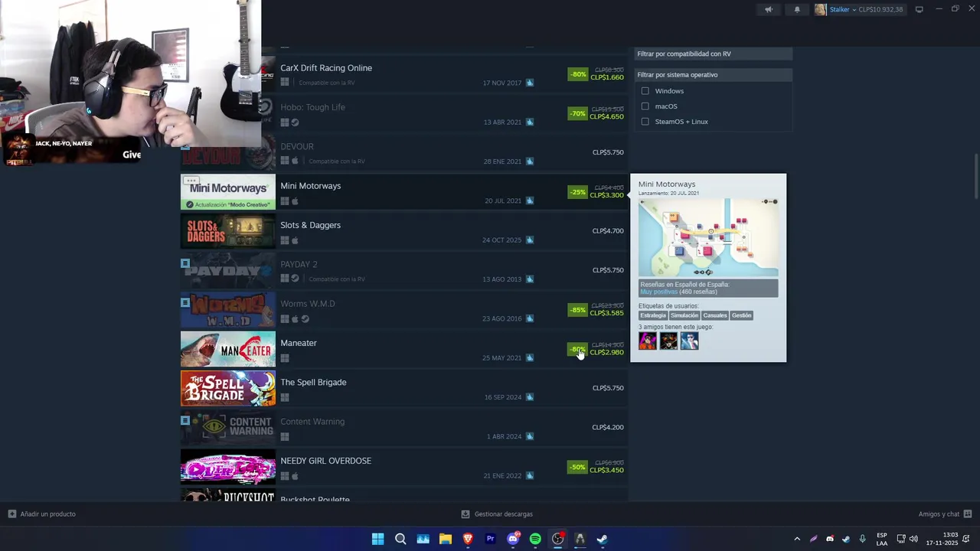The width and height of the screenshot is (980, 551).
Task: Collapse Filtrar por sistema operativo section
Action: click(714, 75)
